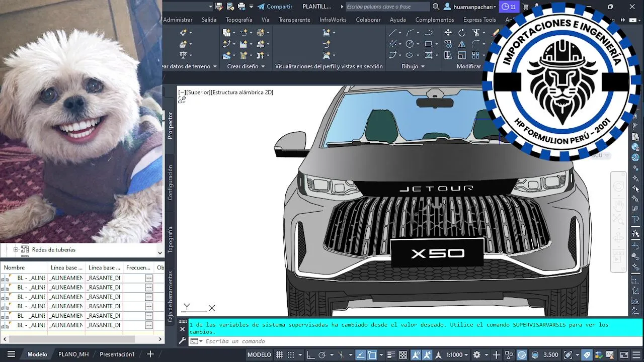Image resolution: width=644 pixels, height=362 pixels.
Task: Click the Mirror tool in Modificar
Action: click(462, 44)
